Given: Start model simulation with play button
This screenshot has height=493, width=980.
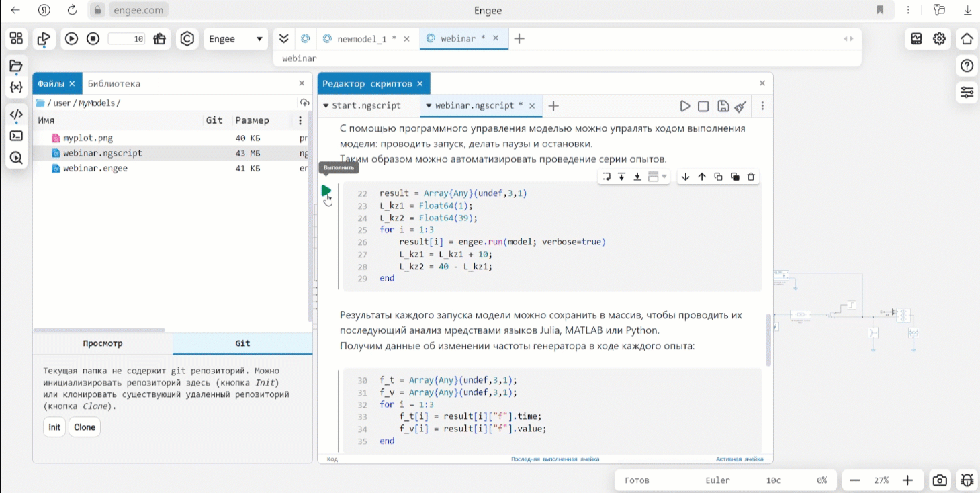Looking at the screenshot, I should [x=71, y=39].
